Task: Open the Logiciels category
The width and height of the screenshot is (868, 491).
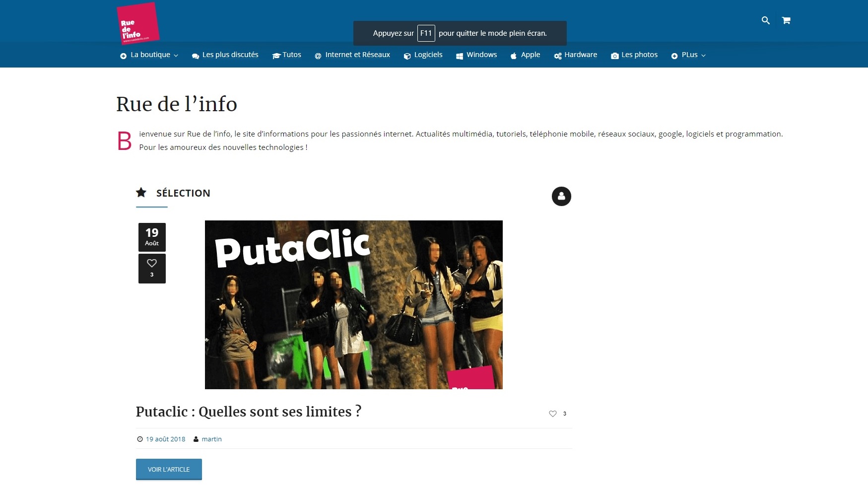Action: coord(428,55)
